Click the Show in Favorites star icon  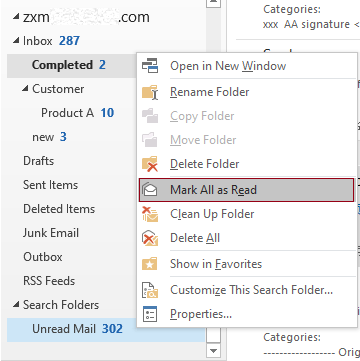pos(150,264)
